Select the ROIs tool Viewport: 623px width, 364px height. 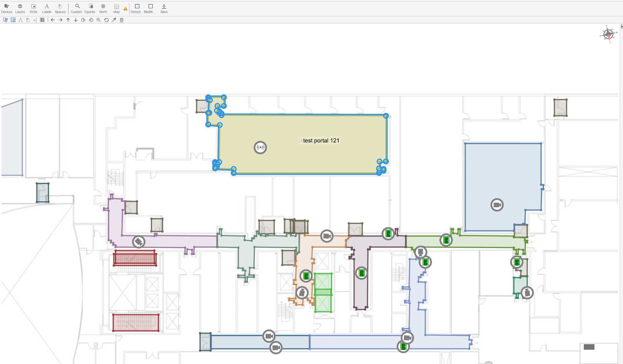click(x=33, y=9)
